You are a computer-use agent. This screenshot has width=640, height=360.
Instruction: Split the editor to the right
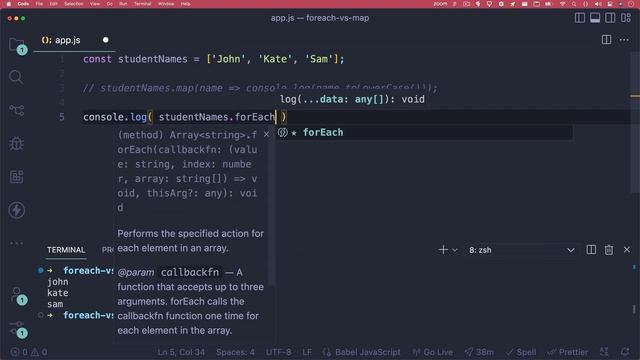pyautogui.click(x=606, y=40)
